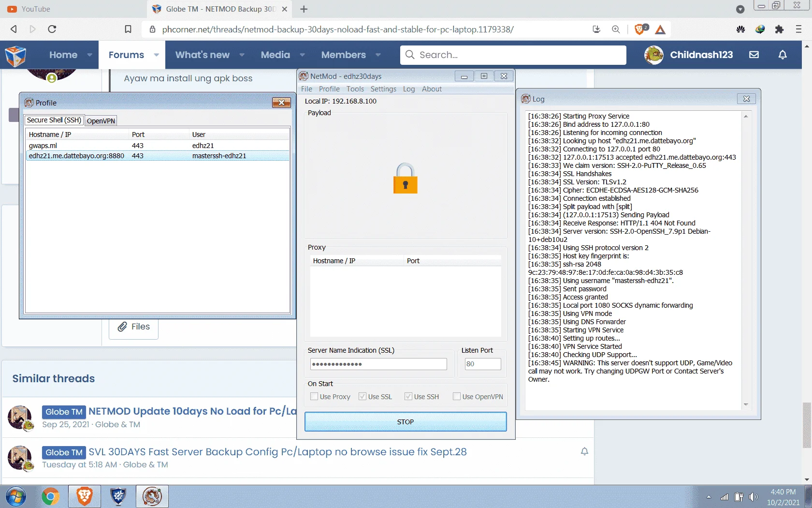Open NetMod Tools menu
This screenshot has height=508, width=812.
click(x=355, y=89)
